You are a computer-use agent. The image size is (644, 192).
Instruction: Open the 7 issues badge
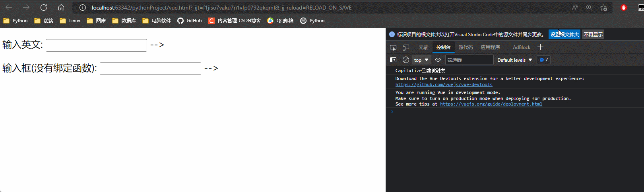[x=543, y=60]
